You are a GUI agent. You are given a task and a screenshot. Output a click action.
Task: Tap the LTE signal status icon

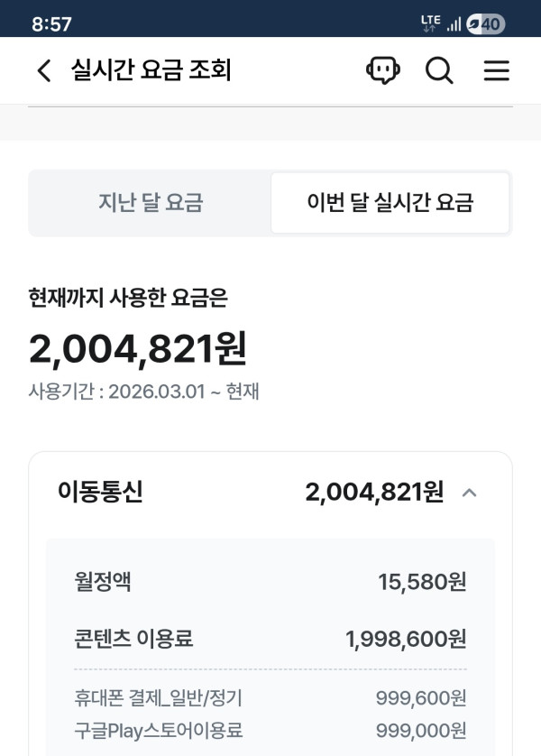click(x=430, y=24)
